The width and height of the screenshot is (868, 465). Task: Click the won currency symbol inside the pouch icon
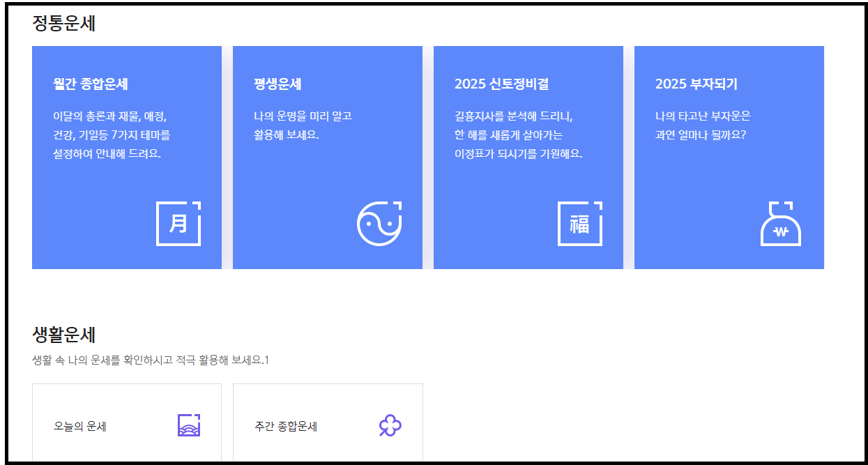pyautogui.click(x=781, y=231)
